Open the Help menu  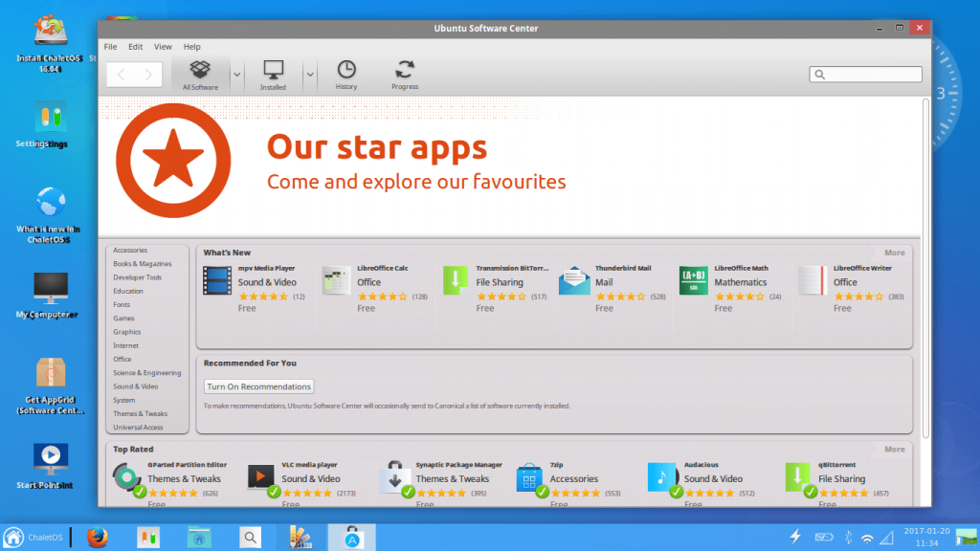point(191,47)
